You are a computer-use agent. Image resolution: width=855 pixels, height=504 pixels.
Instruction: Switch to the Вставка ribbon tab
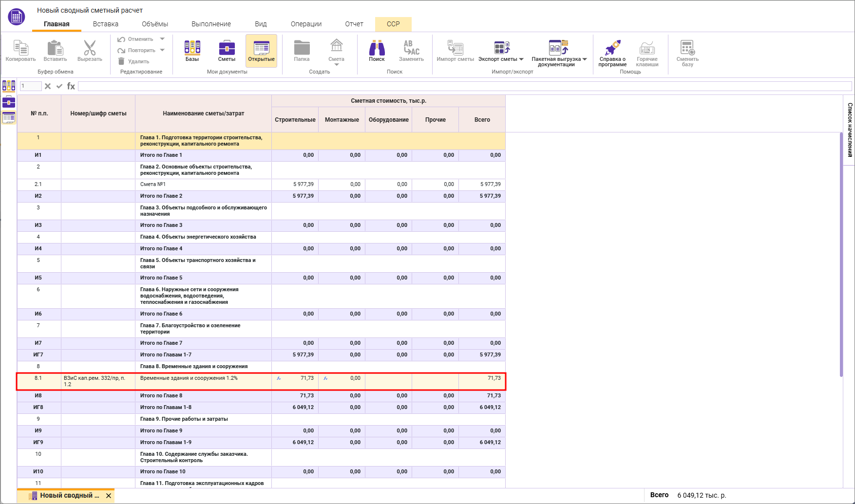106,24
